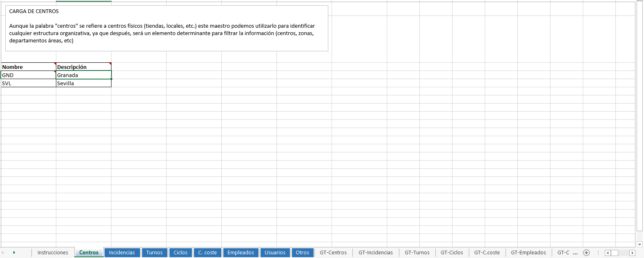Select the Centros sheet tab
Screen dimensions: 644x258
click(89, 253)
